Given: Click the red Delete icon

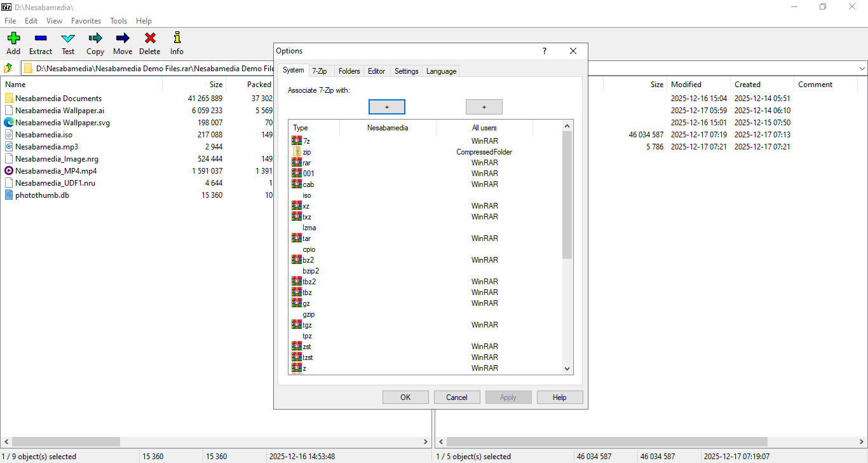Looking at the screenshot, I should 150,39.
